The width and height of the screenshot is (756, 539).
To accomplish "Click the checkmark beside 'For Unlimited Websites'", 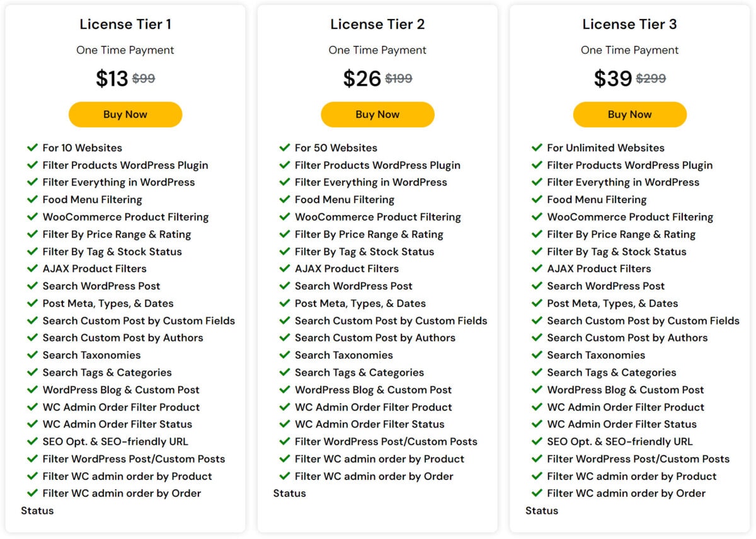I will [x=537, y=148].
